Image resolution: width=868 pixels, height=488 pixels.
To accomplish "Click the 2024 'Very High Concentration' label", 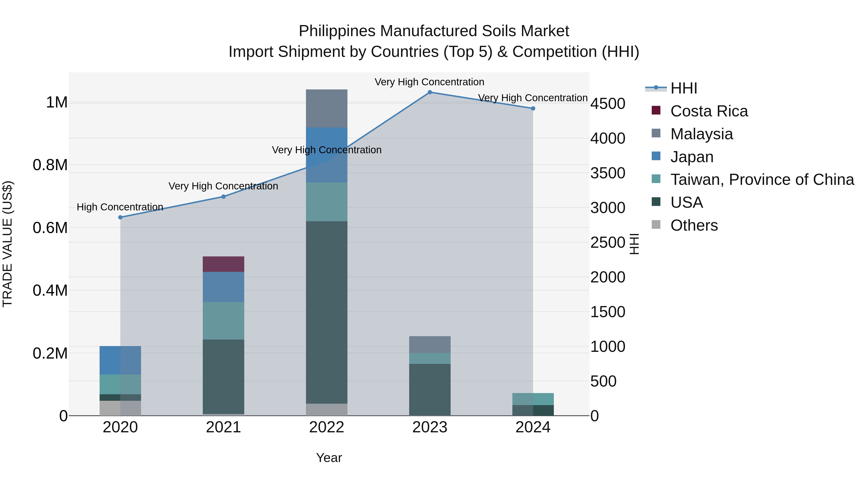I will tap(533, 98).
